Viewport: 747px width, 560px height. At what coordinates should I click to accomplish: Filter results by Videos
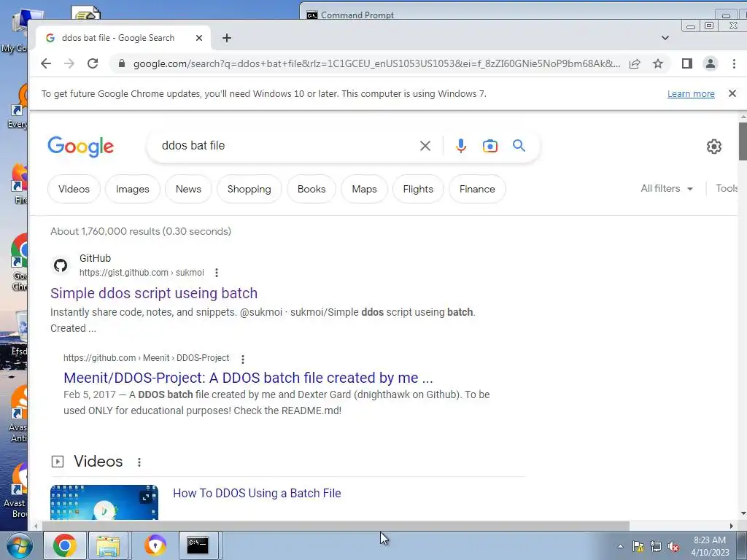pyautogui.click(x=74, y=189)
